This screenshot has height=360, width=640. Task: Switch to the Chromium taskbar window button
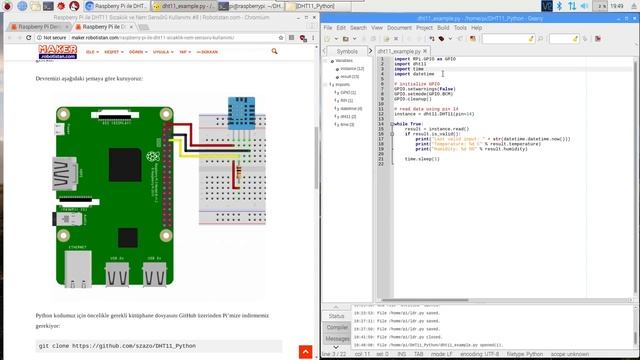pos(116,6)
